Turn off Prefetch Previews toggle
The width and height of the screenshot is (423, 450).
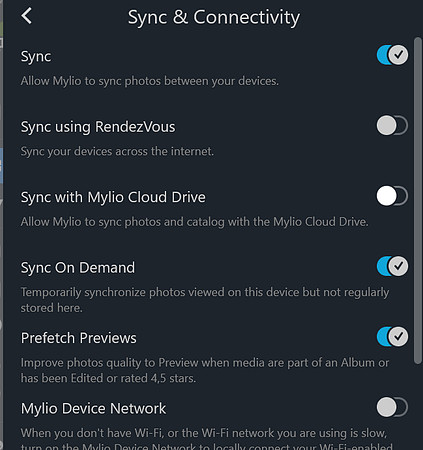pyautogui.click(x=392, y=337)
